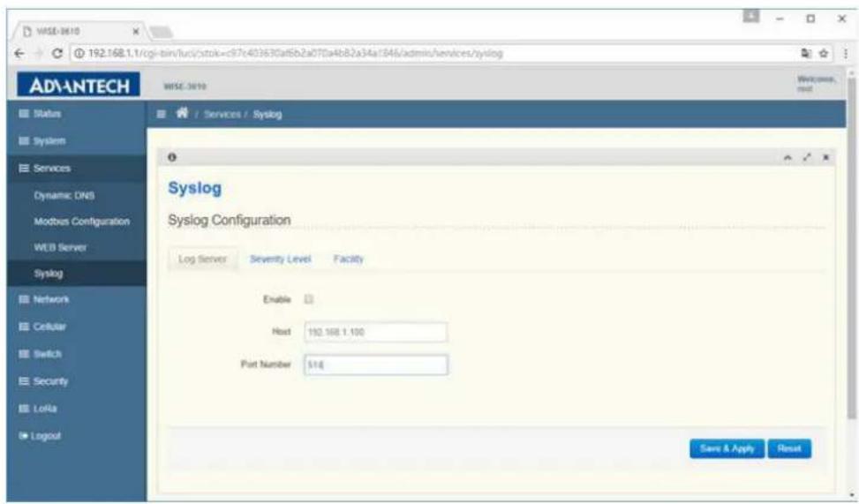This screenshot has height=504, width=859.
Task: Expand the Security sidebar menu
Action: (x=77, y=380)
